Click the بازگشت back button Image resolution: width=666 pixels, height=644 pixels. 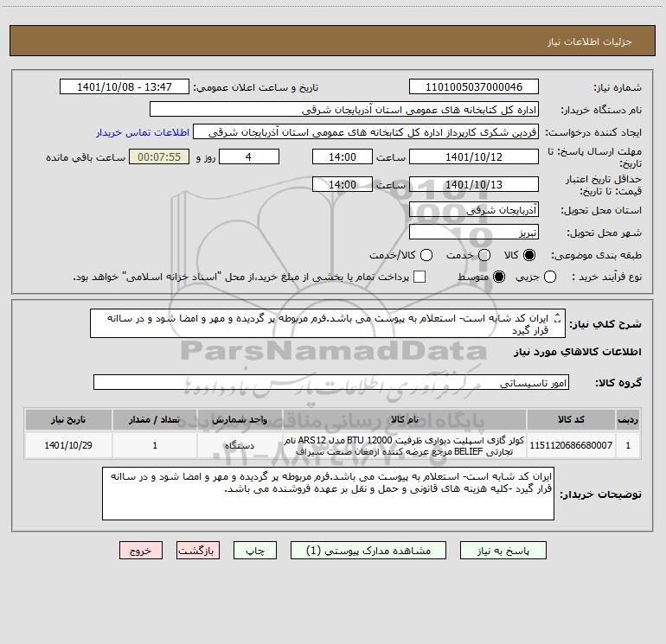tap(198, 551)
